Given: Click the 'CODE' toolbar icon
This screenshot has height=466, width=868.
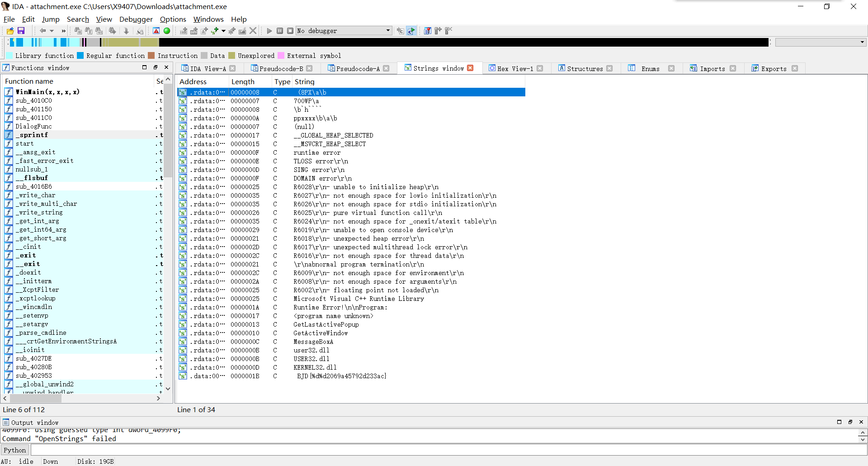Looking at the screenshot, I should coord(184,31).
